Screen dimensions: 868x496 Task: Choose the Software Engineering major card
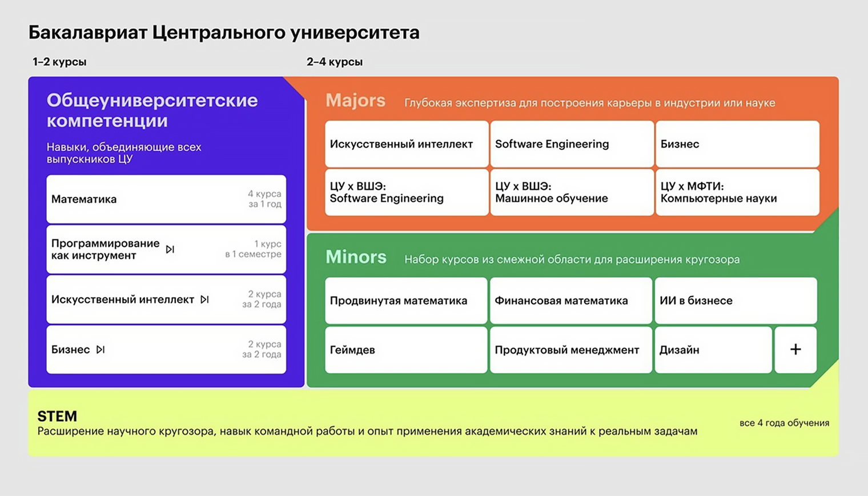572,144
